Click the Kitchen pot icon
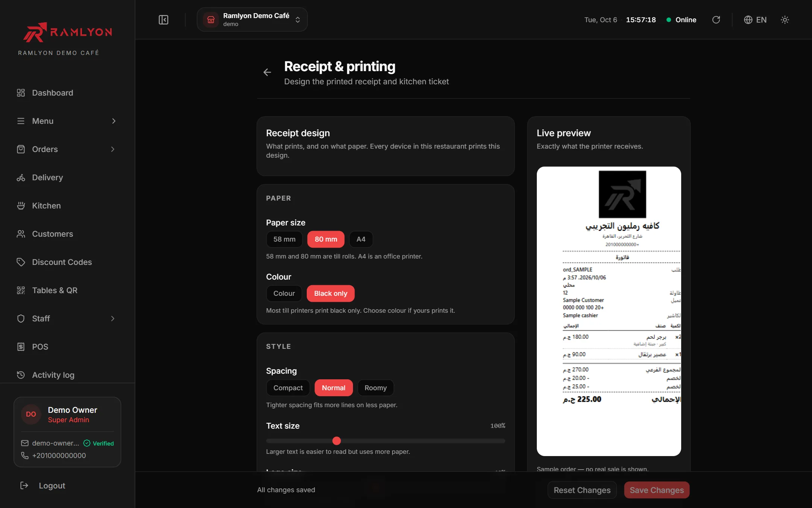This screenshot has width=812, height=508. (x=21, y=205)
